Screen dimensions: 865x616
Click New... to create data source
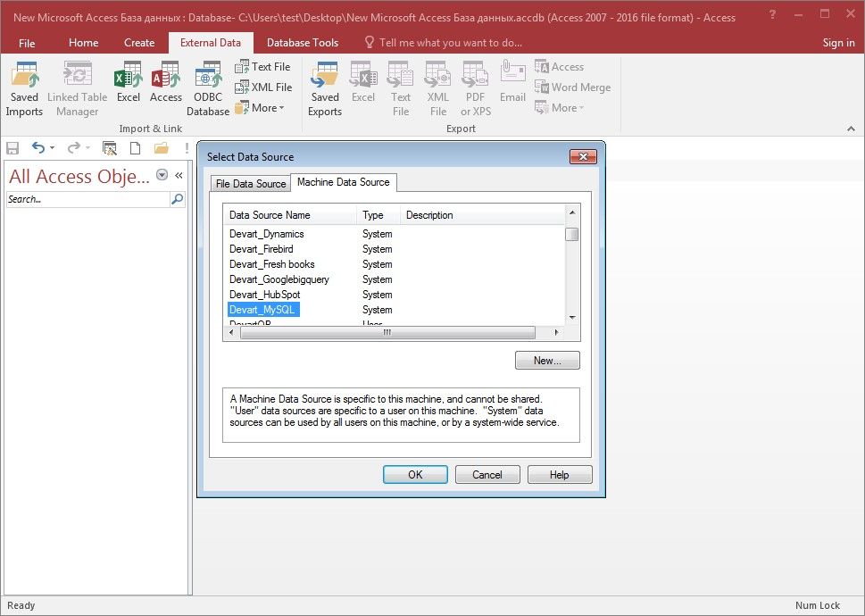547,361
